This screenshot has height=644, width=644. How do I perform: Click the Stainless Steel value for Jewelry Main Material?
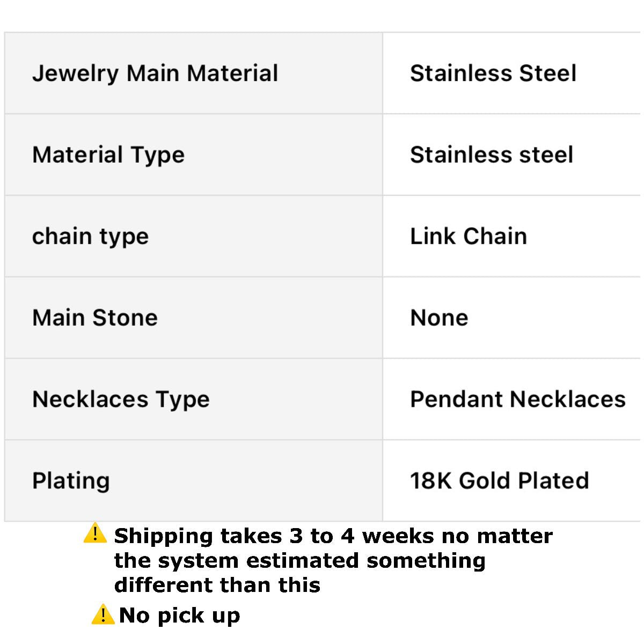493,74
